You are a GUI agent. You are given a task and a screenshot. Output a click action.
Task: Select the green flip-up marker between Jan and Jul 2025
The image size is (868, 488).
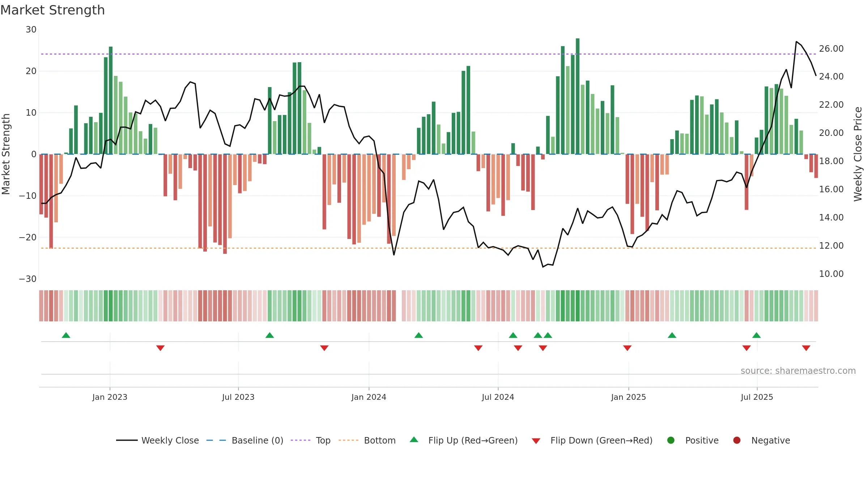pyautogui.click(x=672, y=335)
